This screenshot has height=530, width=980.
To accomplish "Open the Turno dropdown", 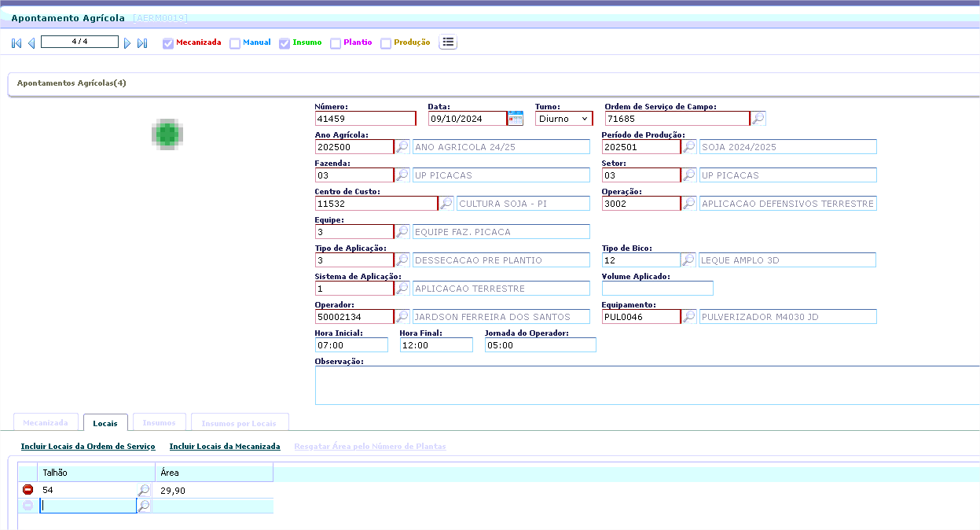I will [563, 119].
